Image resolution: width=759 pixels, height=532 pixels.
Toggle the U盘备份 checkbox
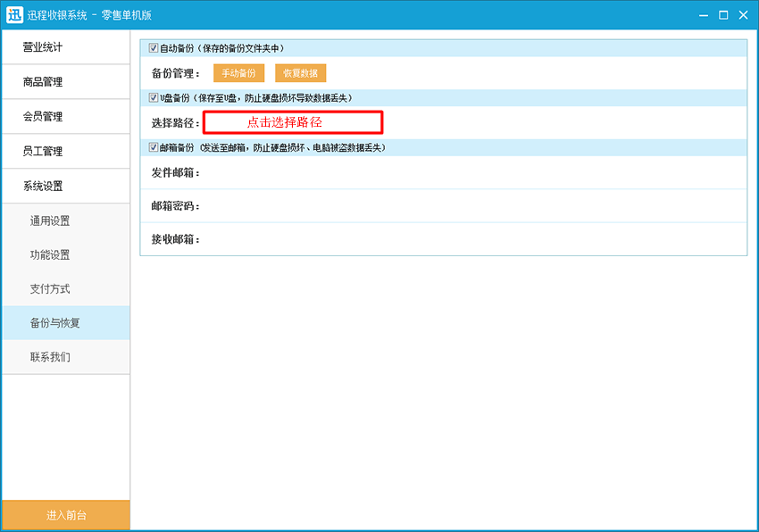154,97
